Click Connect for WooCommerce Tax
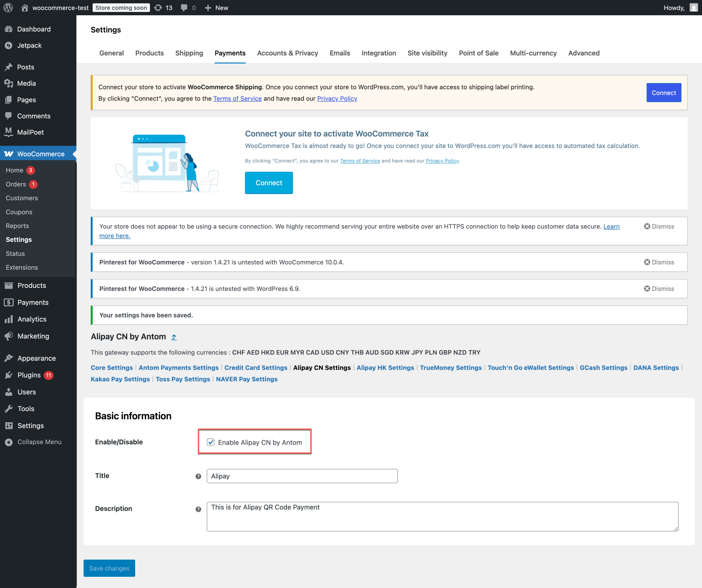The width and height of the screenshot is (702, 588). tap(269, 183)
